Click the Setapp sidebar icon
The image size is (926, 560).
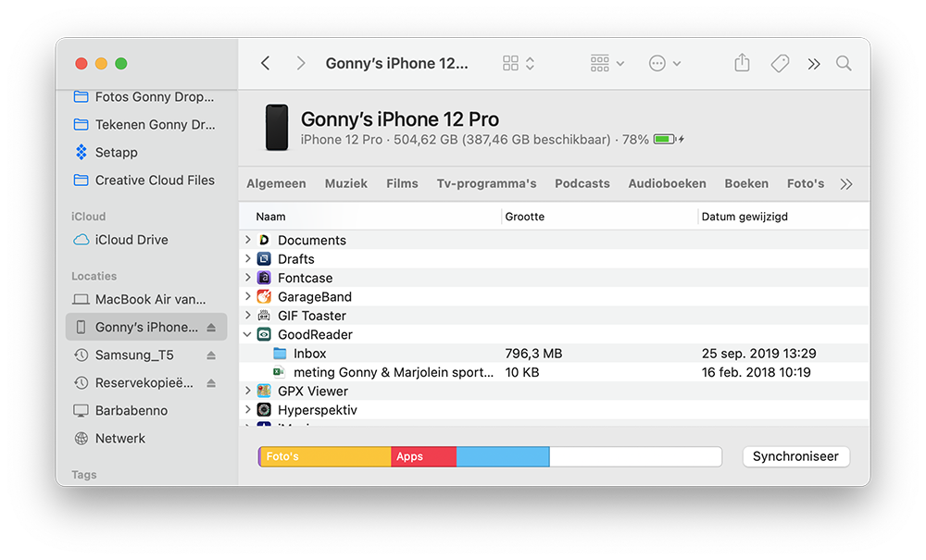[81, 152]
